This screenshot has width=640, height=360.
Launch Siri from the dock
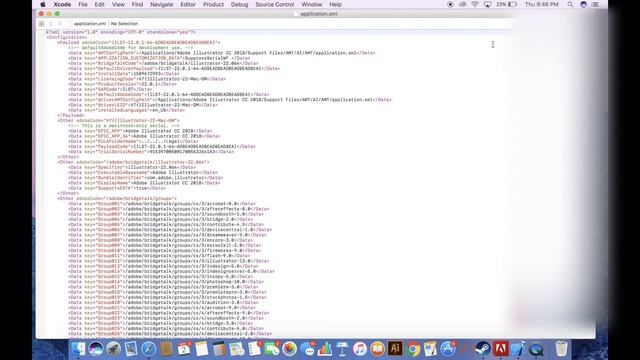[96, 349]
